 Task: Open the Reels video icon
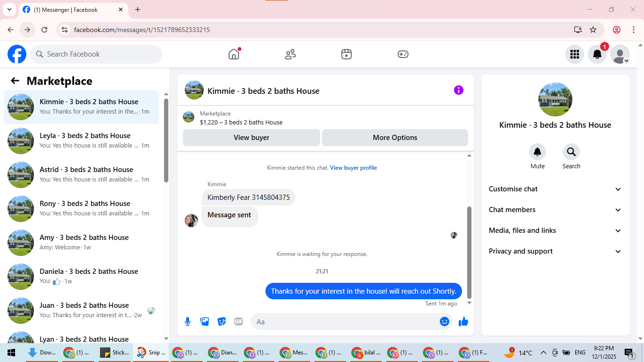[347, 54]
